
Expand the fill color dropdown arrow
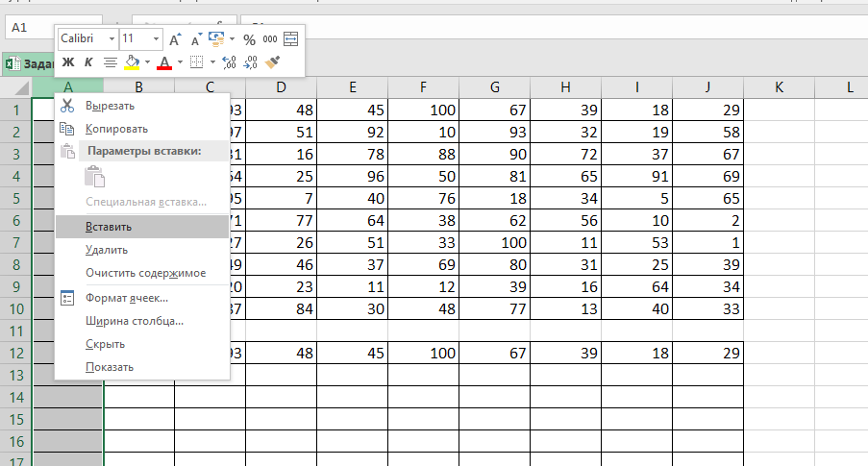click(147, 62)
